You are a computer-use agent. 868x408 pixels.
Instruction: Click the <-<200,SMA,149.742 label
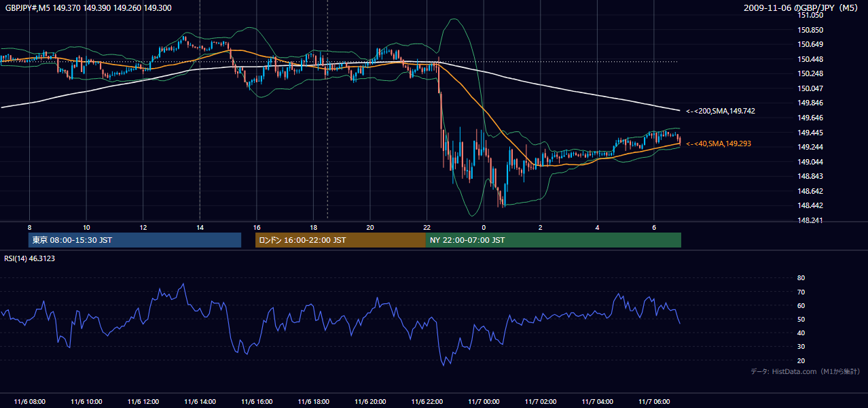click(x=719, y=111)
